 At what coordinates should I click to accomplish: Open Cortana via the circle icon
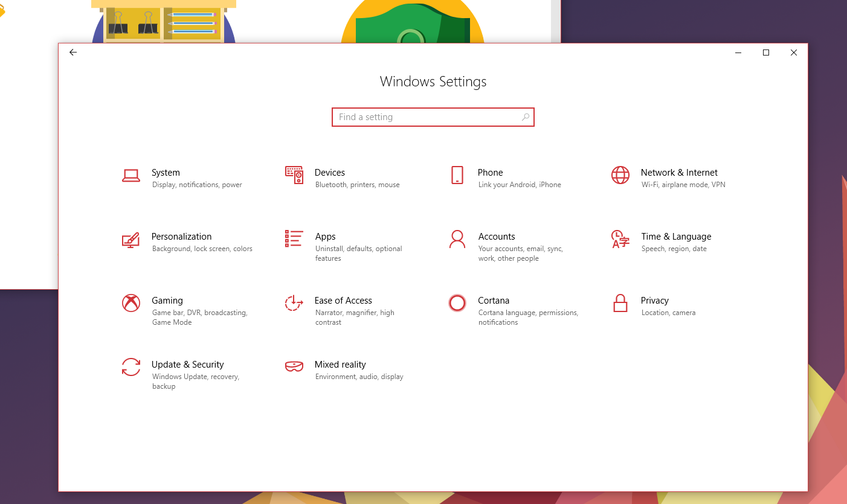pos(457,304)
